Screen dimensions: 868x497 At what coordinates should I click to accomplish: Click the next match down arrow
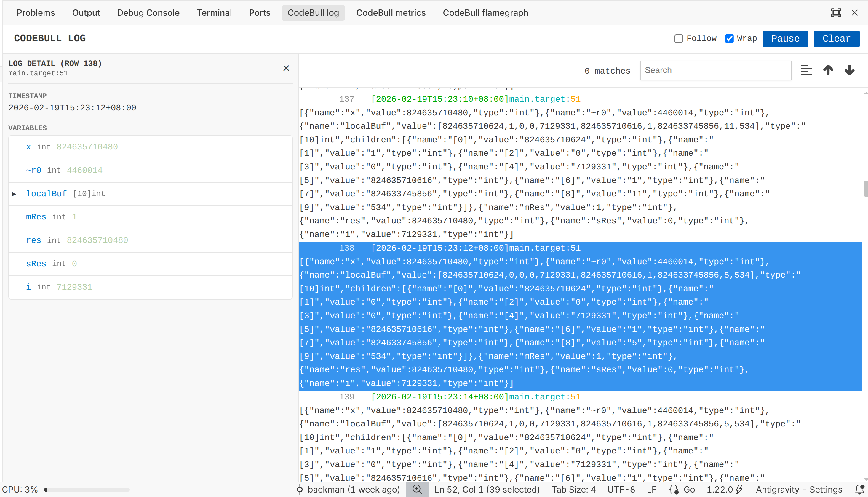coord(849,70)
